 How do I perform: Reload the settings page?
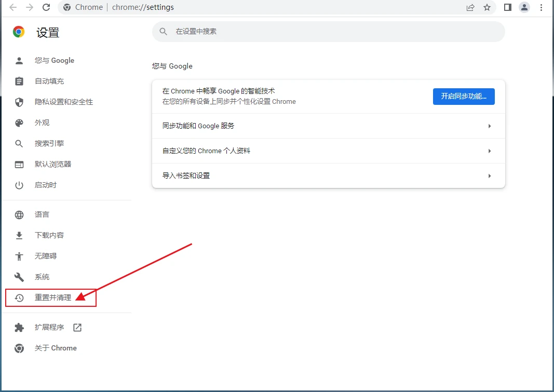click(46, 7)
